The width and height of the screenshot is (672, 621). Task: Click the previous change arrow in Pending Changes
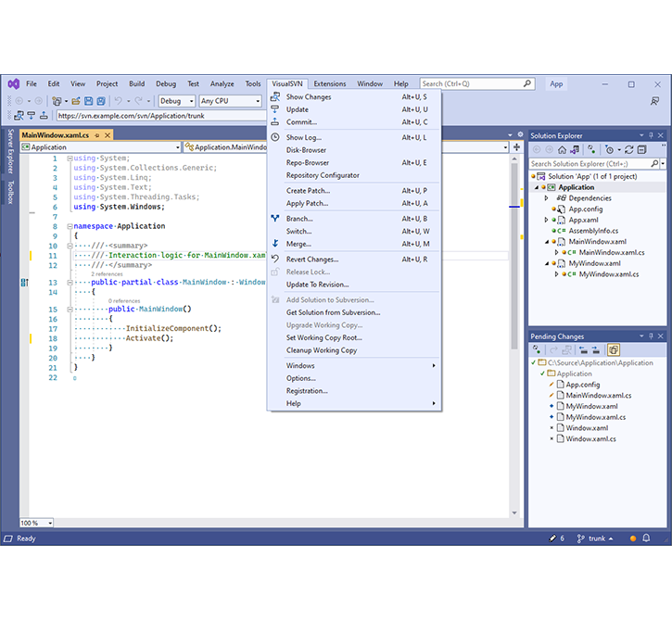[583, 349]
